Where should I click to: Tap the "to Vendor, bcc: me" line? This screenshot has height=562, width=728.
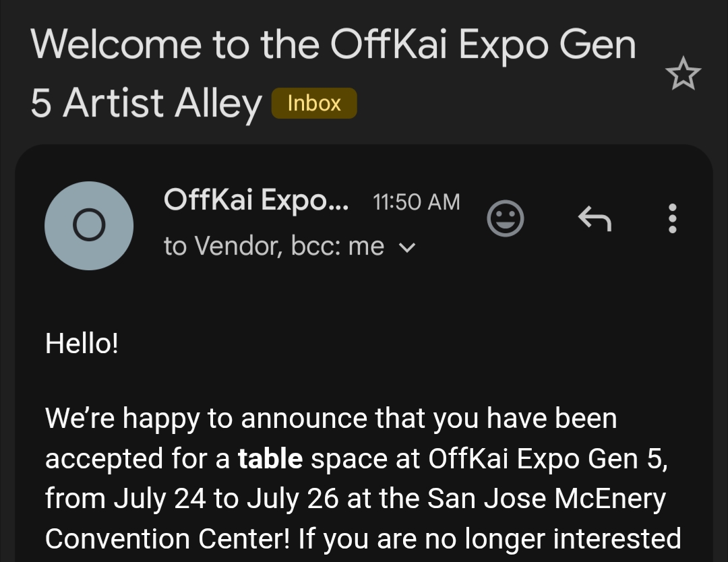coord(274,247)
